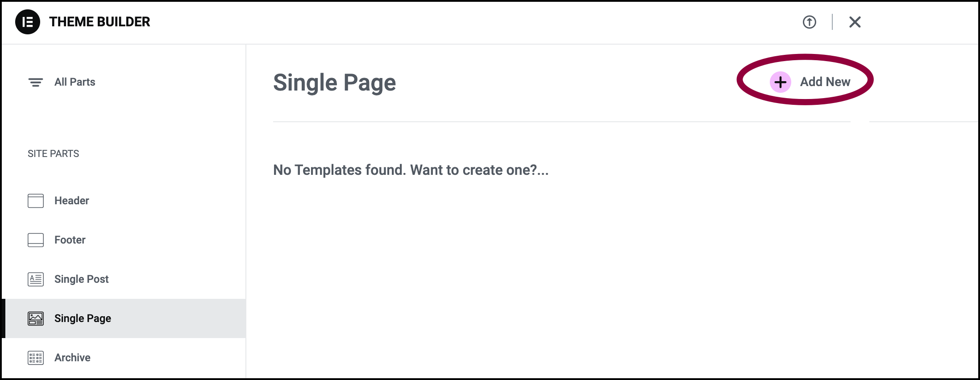Click the Add New label
The height and width of the screenshot is (380, 980).
pyautogui.click(x=825, y=82)
